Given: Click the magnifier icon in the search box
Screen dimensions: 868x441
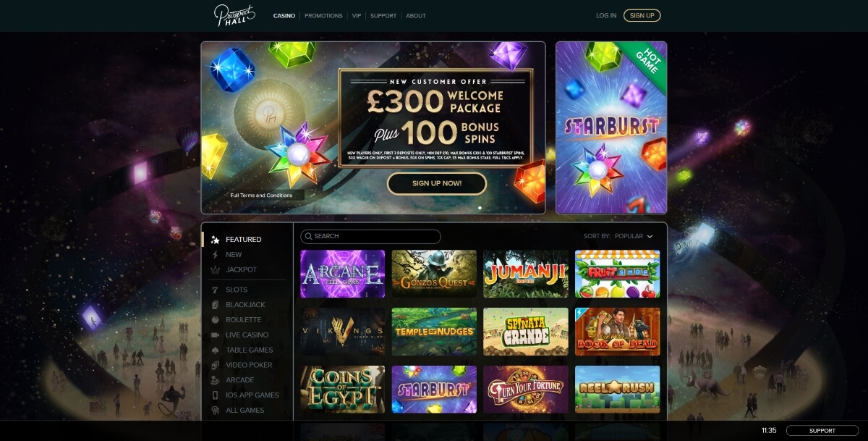Looking at the screenshot, I should click(308, 236).
